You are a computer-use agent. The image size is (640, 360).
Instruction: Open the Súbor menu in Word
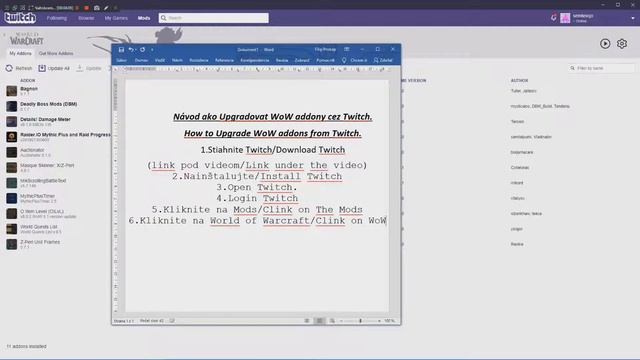coord(121,60)
